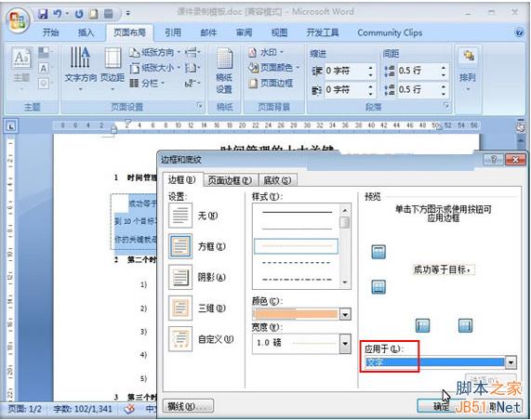Screen dimensions: 531x420
Task: Switch to the Home (开始) ribbon tab
Action: pos(51,33)
